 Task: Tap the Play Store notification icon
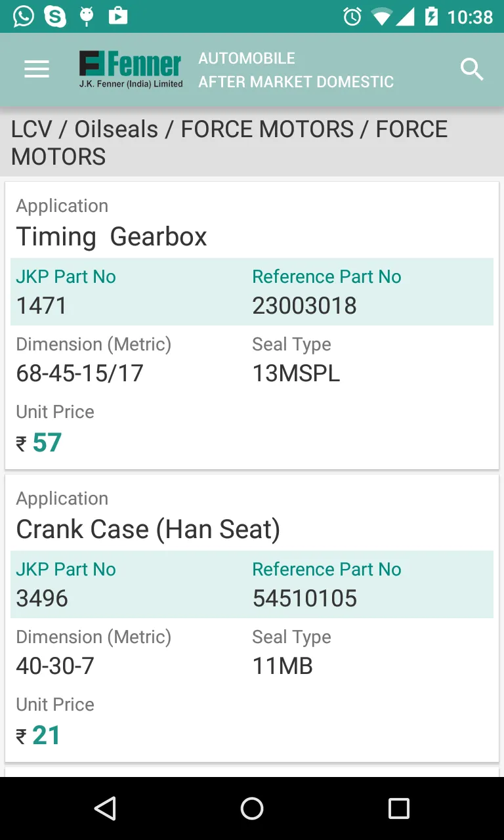pos(118,16)
